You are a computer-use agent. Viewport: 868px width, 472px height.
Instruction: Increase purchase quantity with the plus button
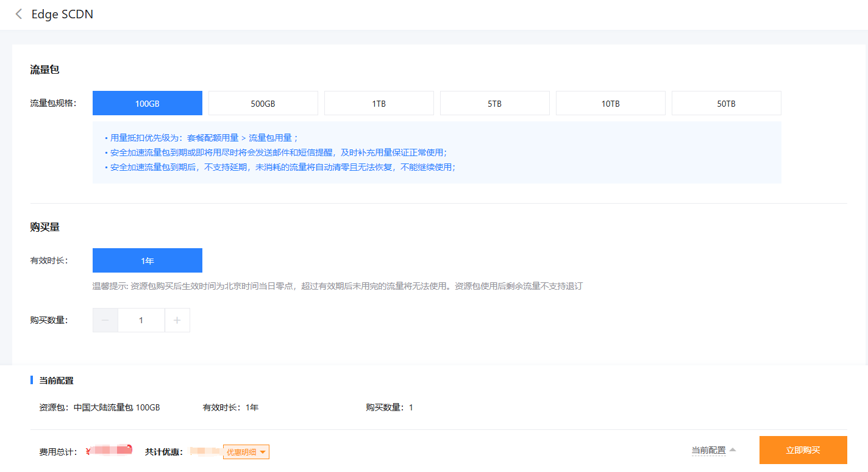click(177, 320)
